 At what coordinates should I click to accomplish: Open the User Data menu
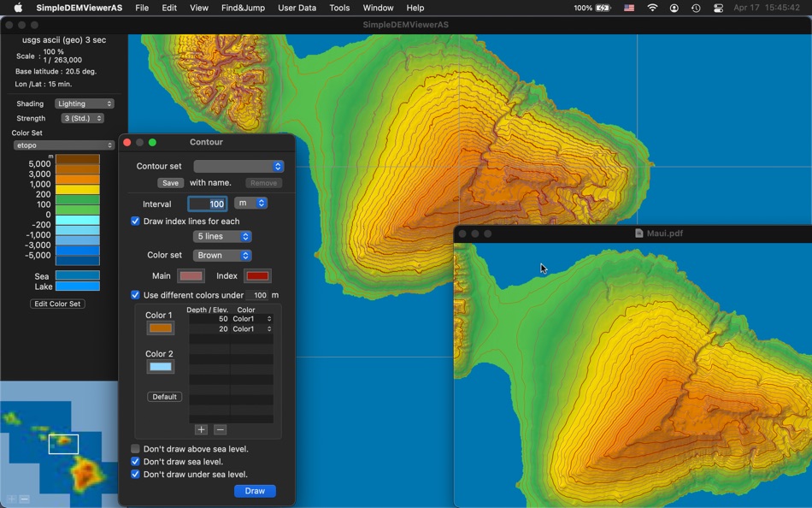click(x=297, y=8)
